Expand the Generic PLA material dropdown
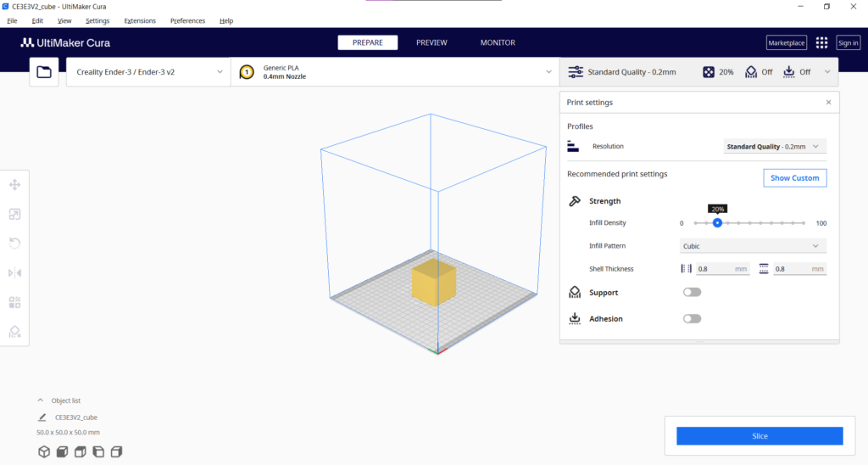 pos(395,72)
